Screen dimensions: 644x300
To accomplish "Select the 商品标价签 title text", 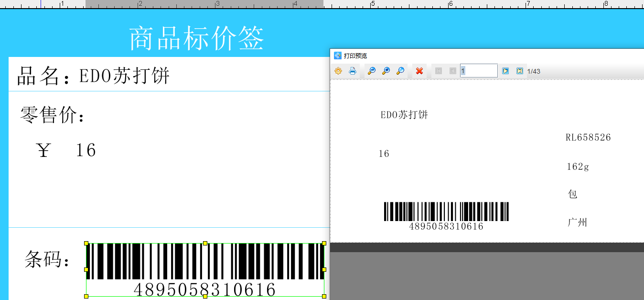I will coord(196,38).
